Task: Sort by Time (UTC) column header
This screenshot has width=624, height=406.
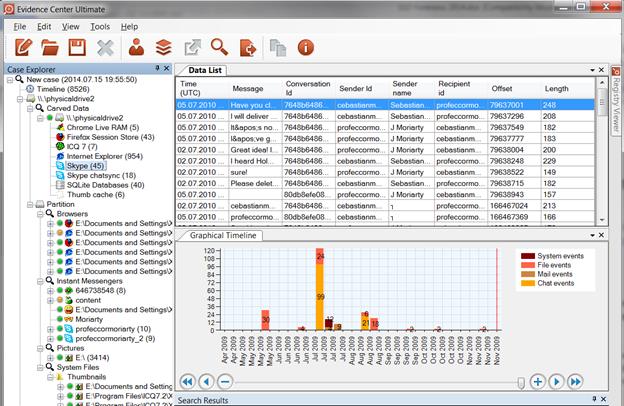Action: 202,88
